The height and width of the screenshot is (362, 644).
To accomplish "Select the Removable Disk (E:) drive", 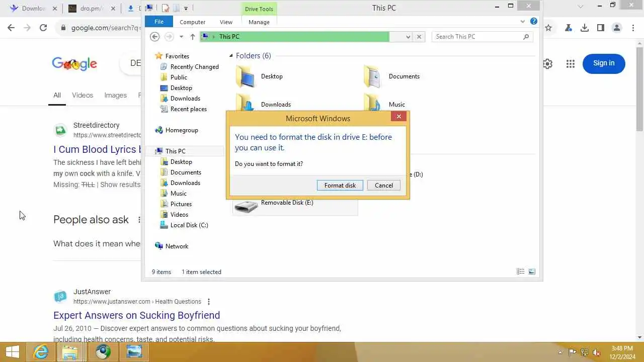I will tap(295, 206).
